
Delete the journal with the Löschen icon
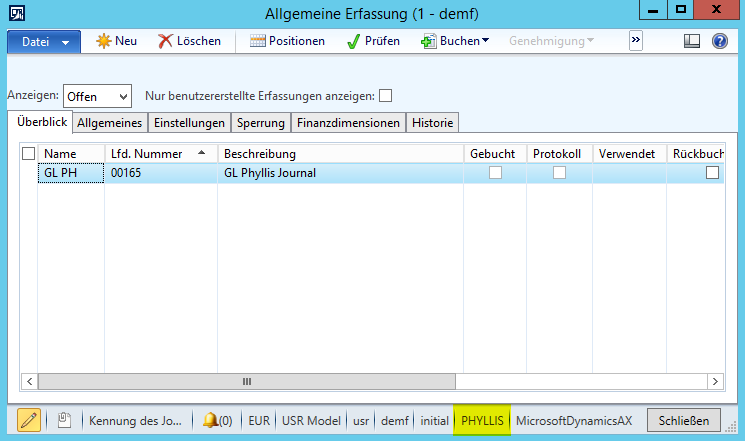[167, 41]
